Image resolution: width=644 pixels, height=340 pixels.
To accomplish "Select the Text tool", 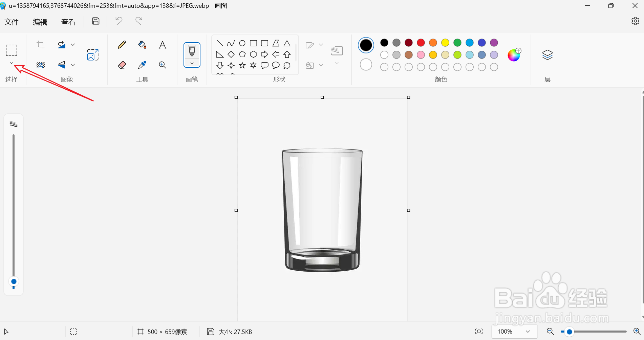I will (x=163, y=45).
